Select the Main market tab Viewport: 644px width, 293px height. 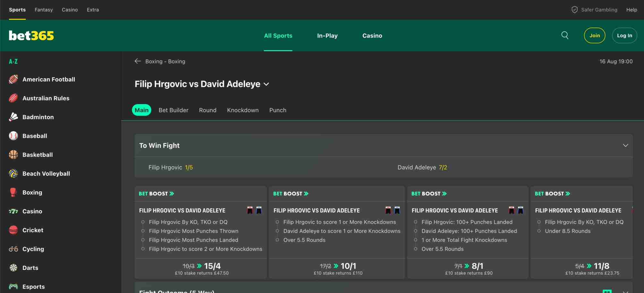(141, 110)
